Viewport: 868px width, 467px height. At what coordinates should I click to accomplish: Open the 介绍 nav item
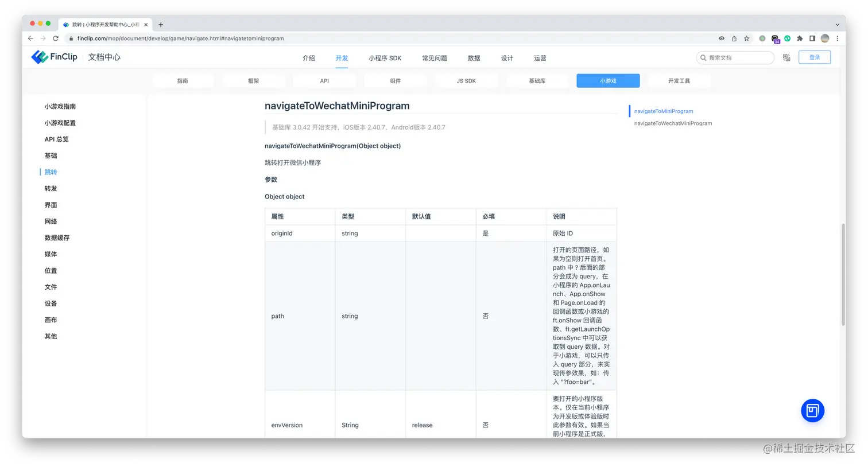pos(309,58)
